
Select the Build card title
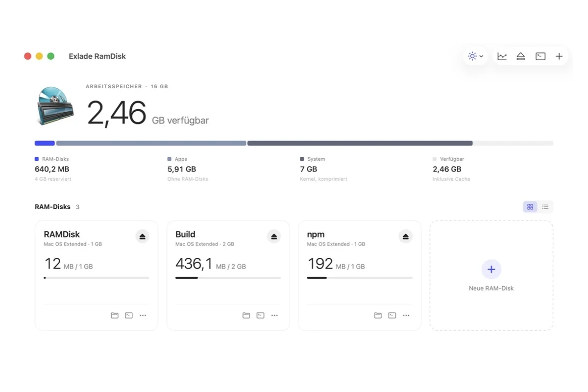(185, 234)
